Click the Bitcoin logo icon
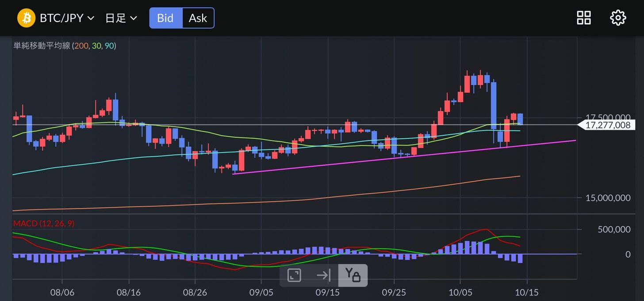The width and height of the screenshot is (644, 301). coord(26,18)
